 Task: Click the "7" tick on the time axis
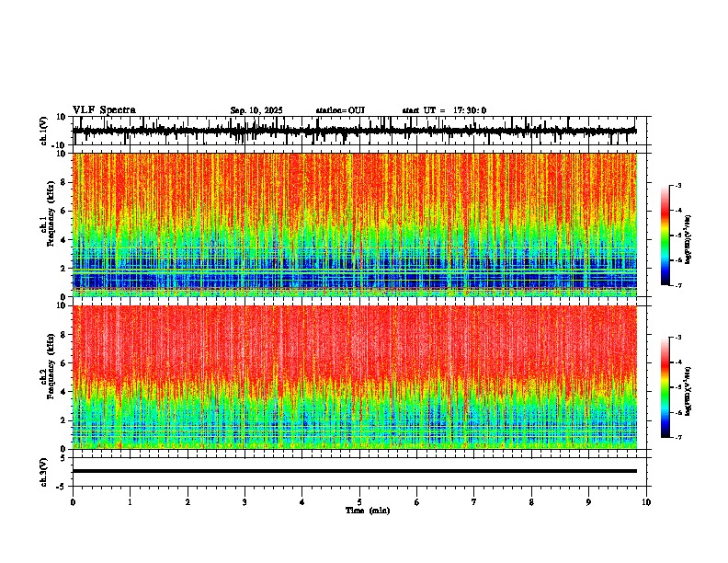(474, 502)
